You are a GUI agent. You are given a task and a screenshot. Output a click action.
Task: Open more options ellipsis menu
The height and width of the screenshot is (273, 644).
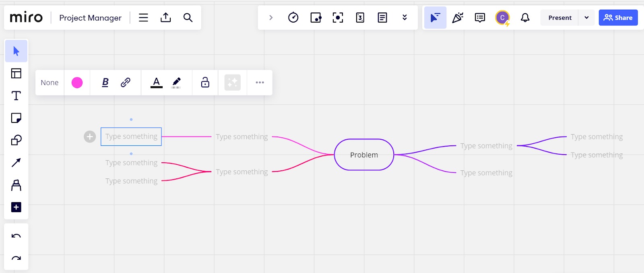[x=260, y=83]
